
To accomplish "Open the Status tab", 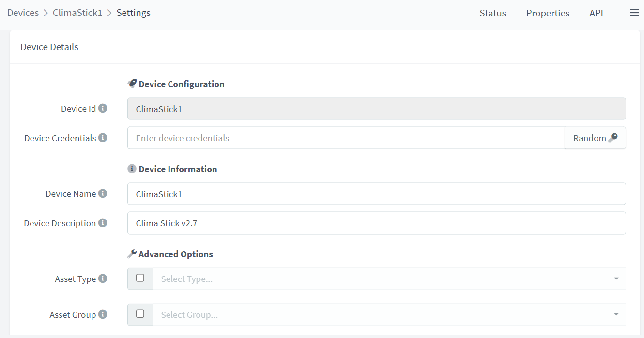I will point(492,13).
